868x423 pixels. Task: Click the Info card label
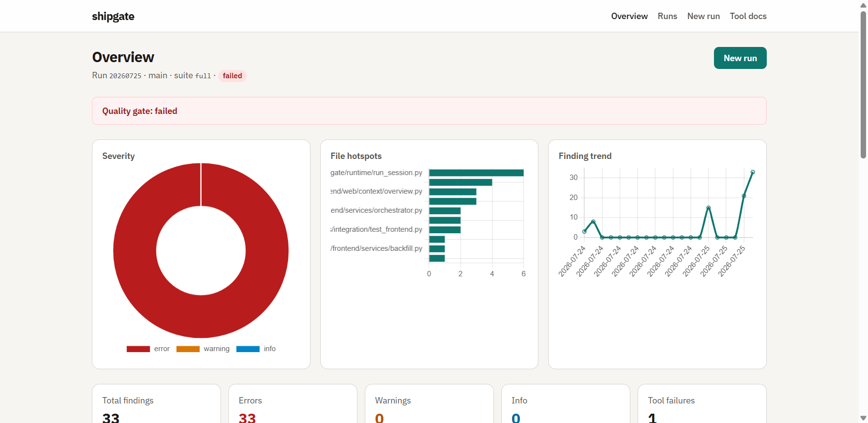pyautogui.click(x=519, y=401)
